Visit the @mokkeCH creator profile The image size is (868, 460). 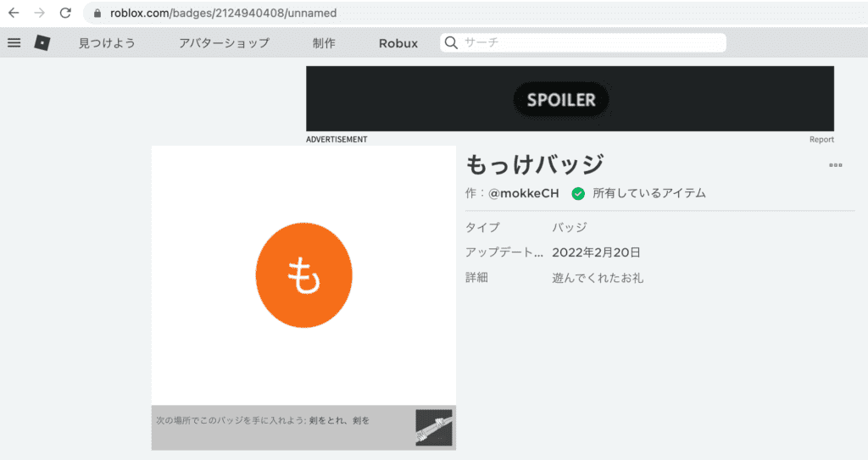[x=524, y=194]
